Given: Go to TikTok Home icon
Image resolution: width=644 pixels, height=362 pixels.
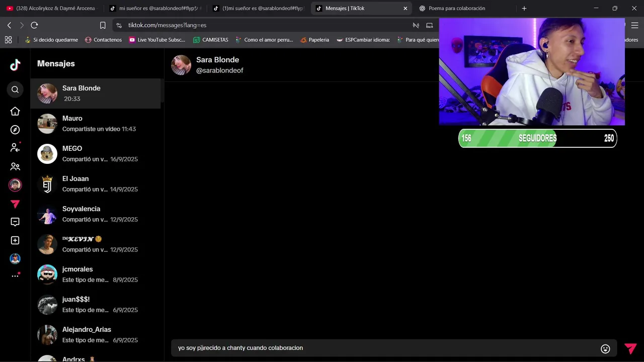Looking at the screenshot, I should [15, 111].
